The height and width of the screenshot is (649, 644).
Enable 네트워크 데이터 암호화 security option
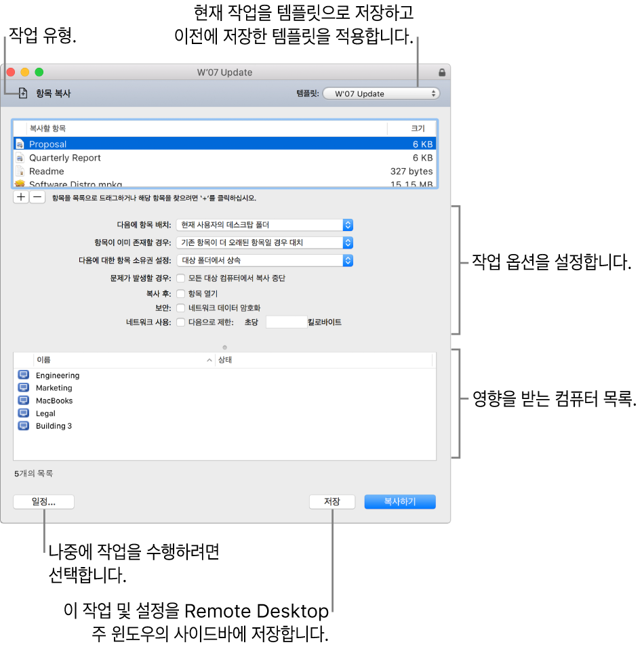click(181, 308)
